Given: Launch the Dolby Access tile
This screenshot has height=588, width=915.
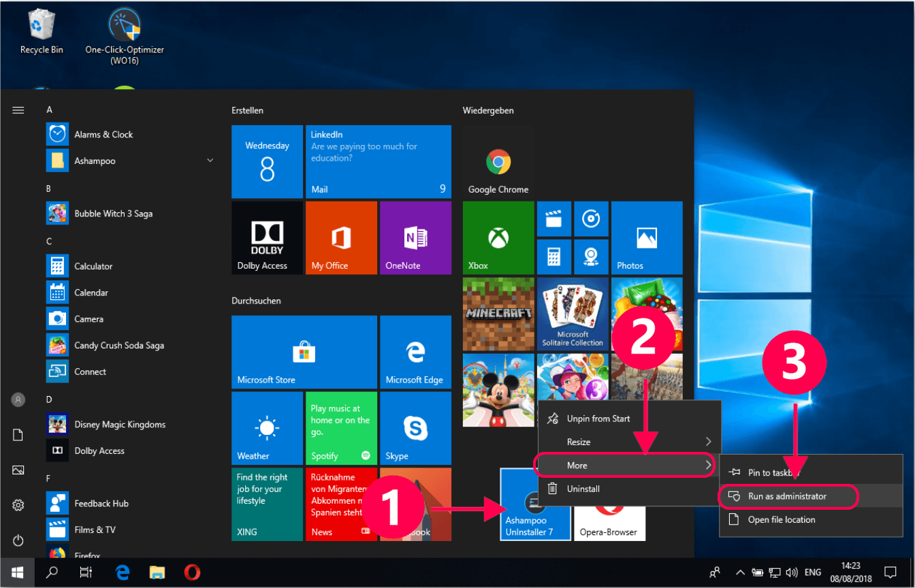Looking at the screenshot, I should [x=267, y=238].
